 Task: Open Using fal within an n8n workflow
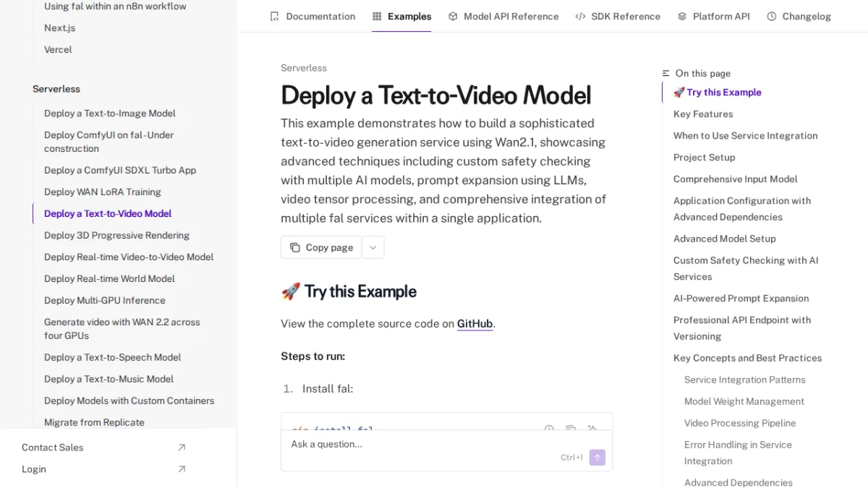(115, 7)
